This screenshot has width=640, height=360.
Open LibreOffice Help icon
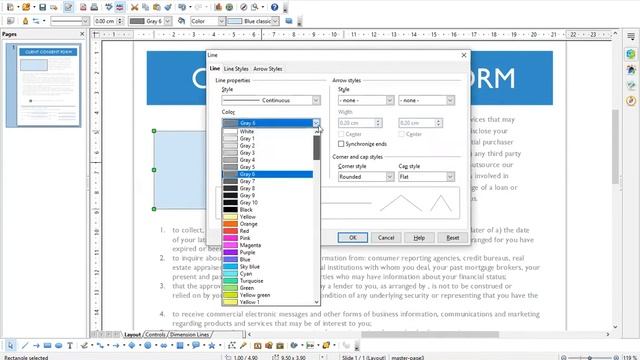(275, 7)
